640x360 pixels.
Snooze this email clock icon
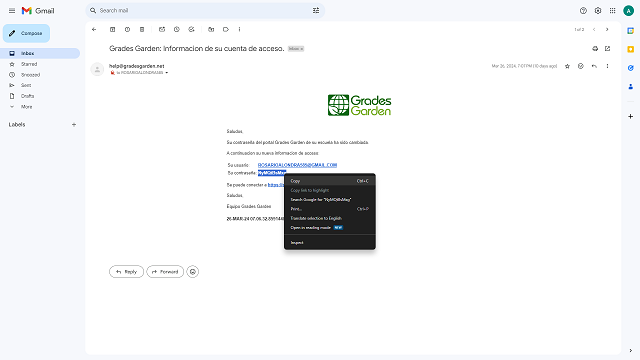(x=177, y=29)
